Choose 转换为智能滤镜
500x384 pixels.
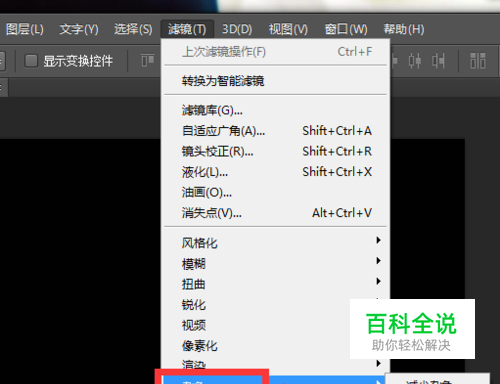pos(275,81)
